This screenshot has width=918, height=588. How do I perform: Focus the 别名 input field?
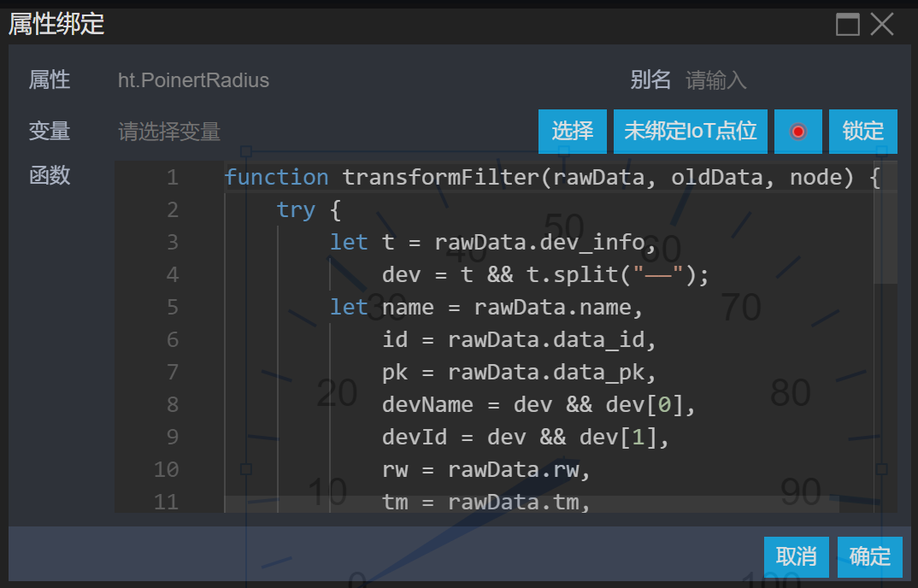tap(769, 81)
